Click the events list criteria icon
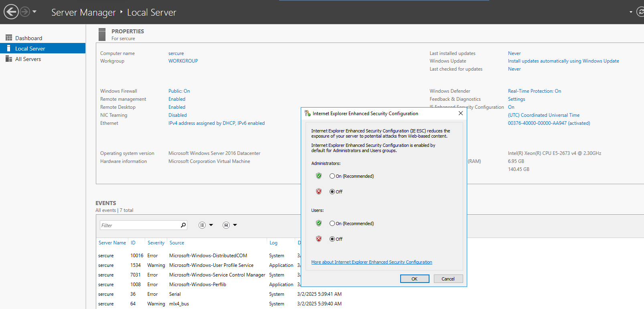This screenshot has width=644, height=309. tap(202, 225)
